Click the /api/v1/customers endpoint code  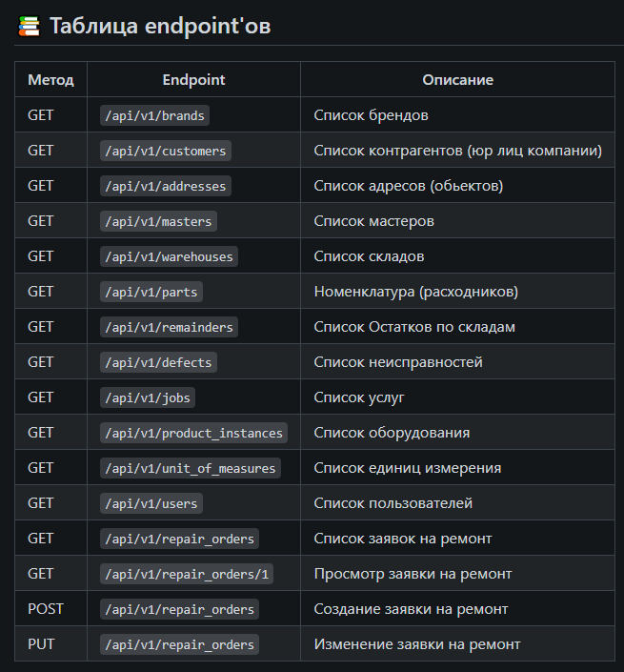tap(166, 151)
